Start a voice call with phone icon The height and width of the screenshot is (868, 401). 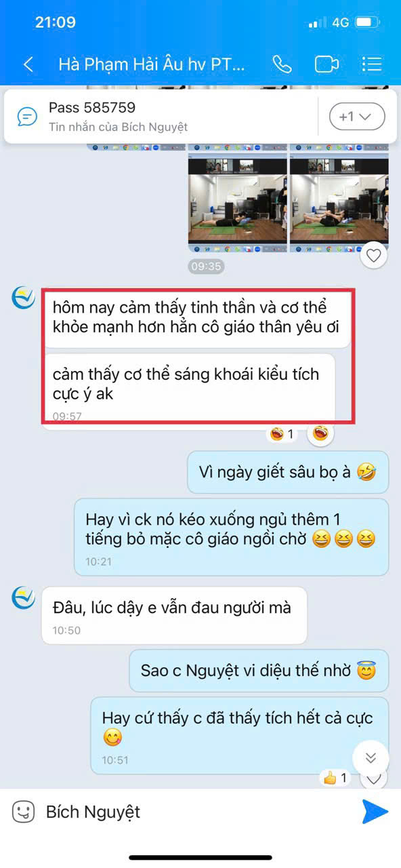click(282, 64)
